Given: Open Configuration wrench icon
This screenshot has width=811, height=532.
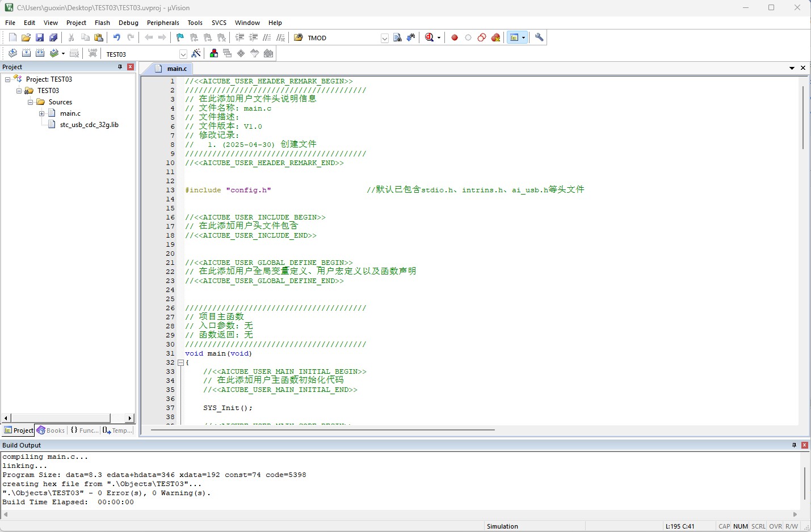Looking at the screenshot, I should 539,37.
